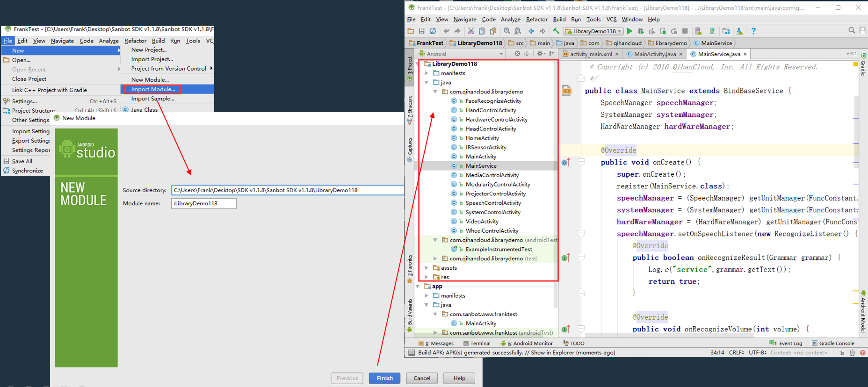Toggle the Captures side panel
The height and width of the screenshot is (387, 868).
click(x=410, y=150)
